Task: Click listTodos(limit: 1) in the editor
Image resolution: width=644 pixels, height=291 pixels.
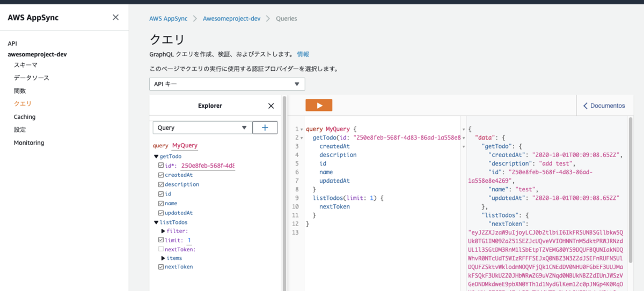Action: (x=343, y=198)
